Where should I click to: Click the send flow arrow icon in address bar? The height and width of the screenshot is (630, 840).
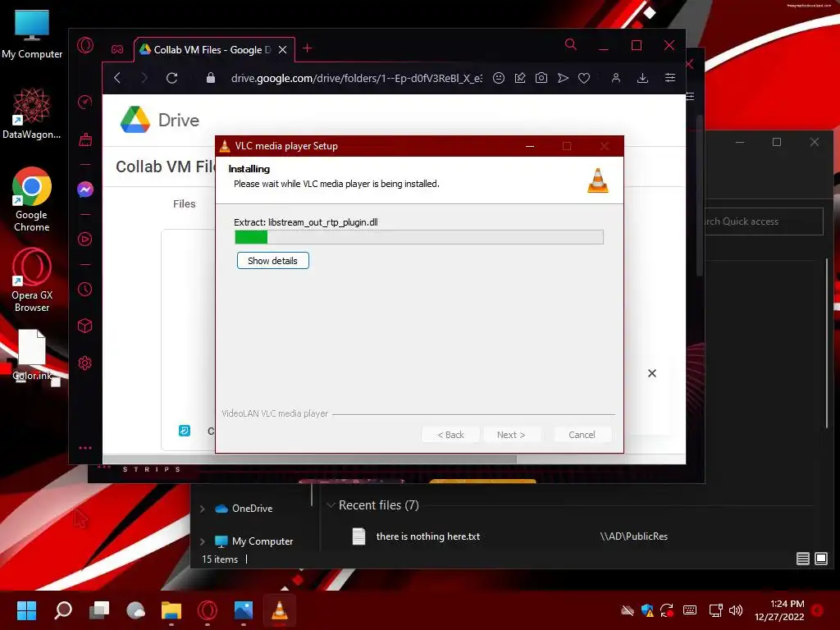coord(563,78)
